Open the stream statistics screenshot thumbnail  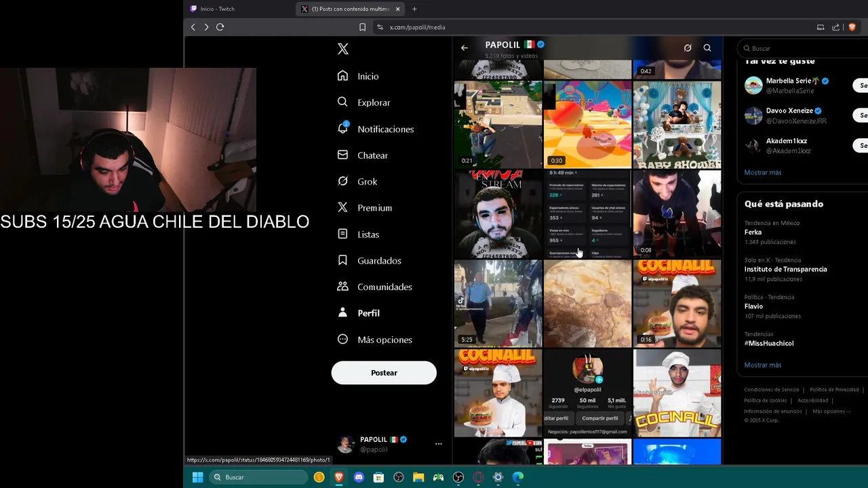pyautogui.click(x=587, y=214)
